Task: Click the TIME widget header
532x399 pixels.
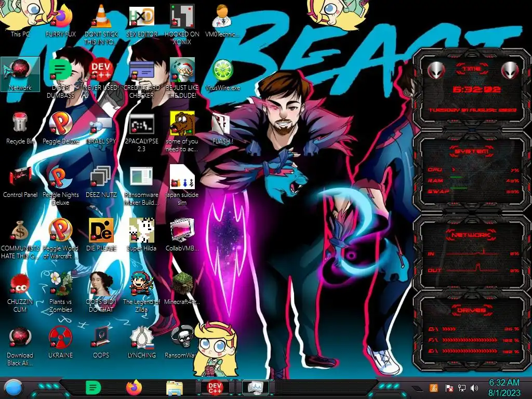Action: click(472, 69)
